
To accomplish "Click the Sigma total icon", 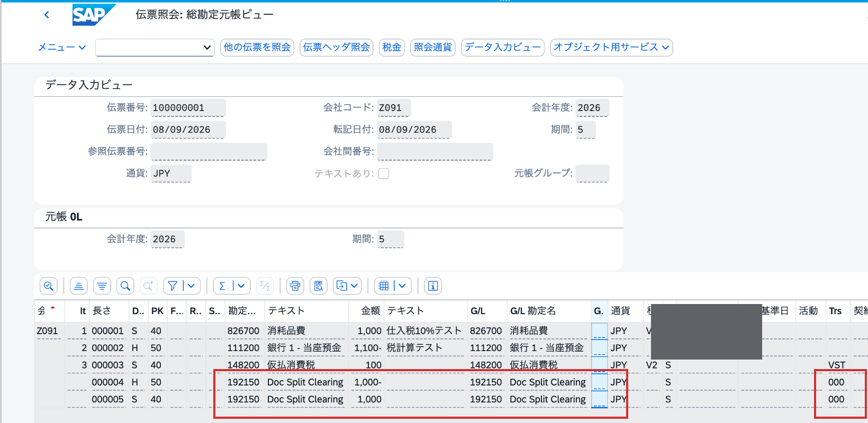I will pyautogui.click(x=223, y=286).
